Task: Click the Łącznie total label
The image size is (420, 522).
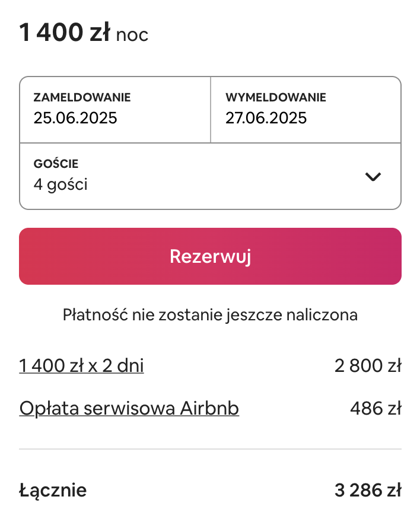Action: pyautogui.click(x=53, y=491)
